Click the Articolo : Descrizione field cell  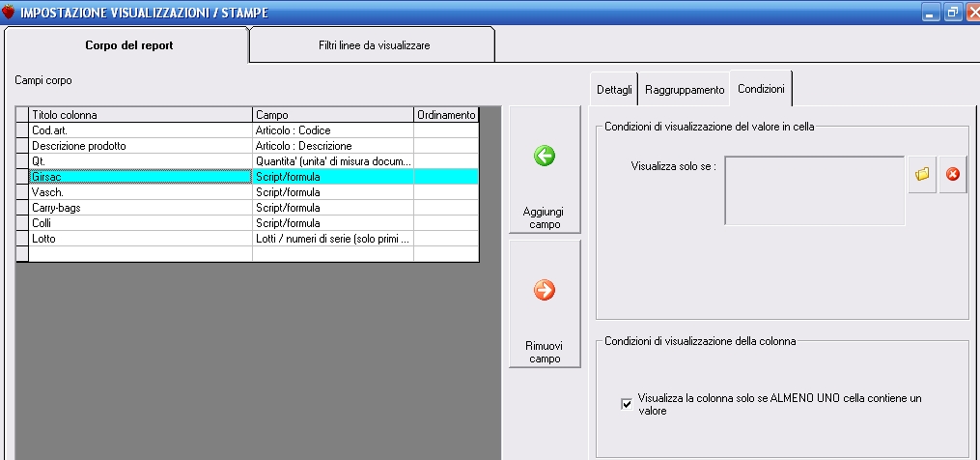[x=333, y=146]
